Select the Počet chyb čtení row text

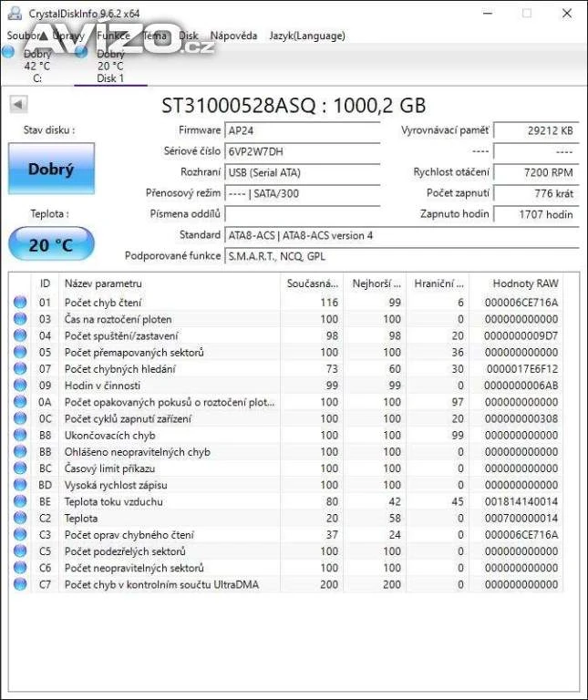click(x=103, y=303)
